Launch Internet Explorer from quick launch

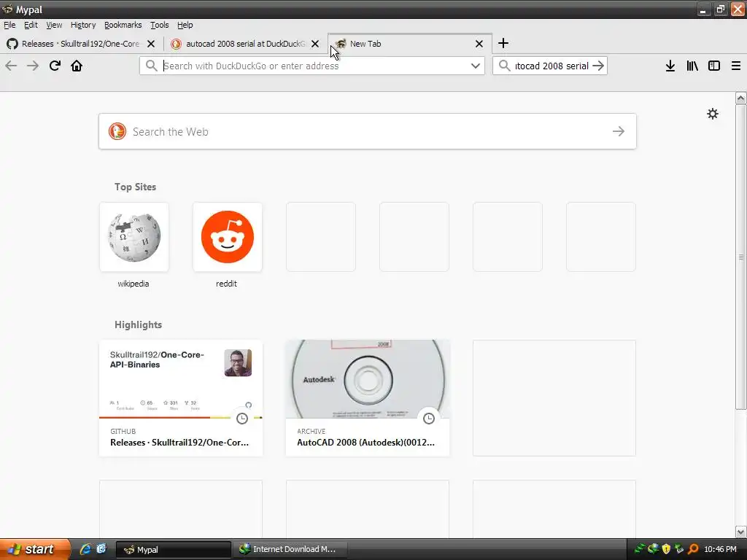tap(85, 549)
